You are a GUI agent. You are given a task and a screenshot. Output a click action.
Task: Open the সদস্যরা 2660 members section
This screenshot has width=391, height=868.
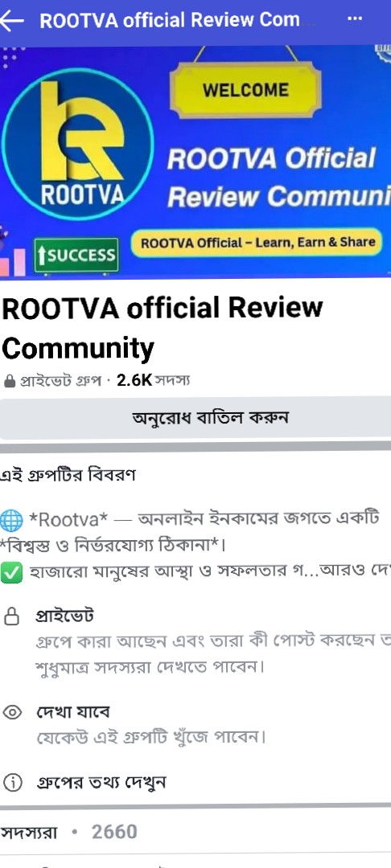tap(68, 832)
